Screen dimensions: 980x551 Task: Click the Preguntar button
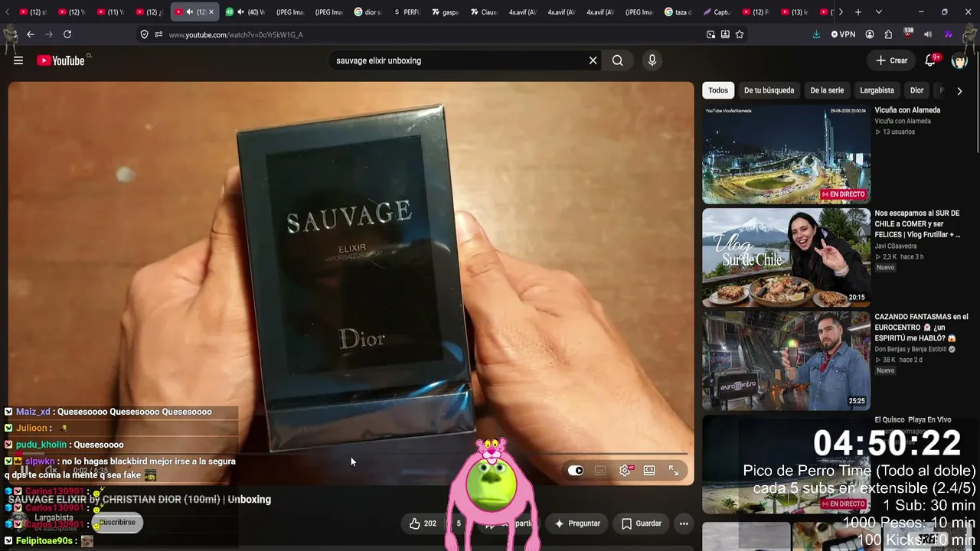coord(577,523)
